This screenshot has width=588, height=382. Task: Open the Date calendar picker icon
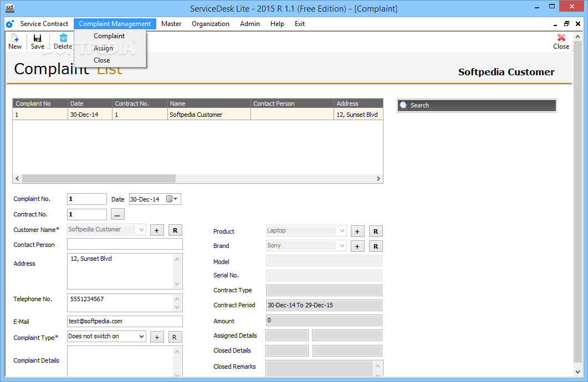[x=169, y=199]
